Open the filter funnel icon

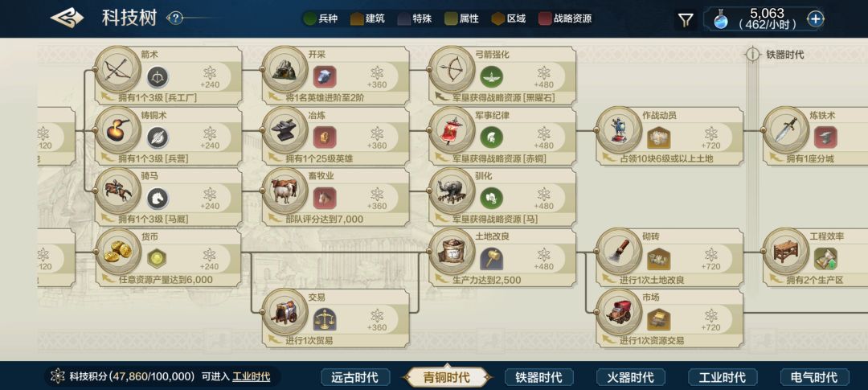(686, 20)
